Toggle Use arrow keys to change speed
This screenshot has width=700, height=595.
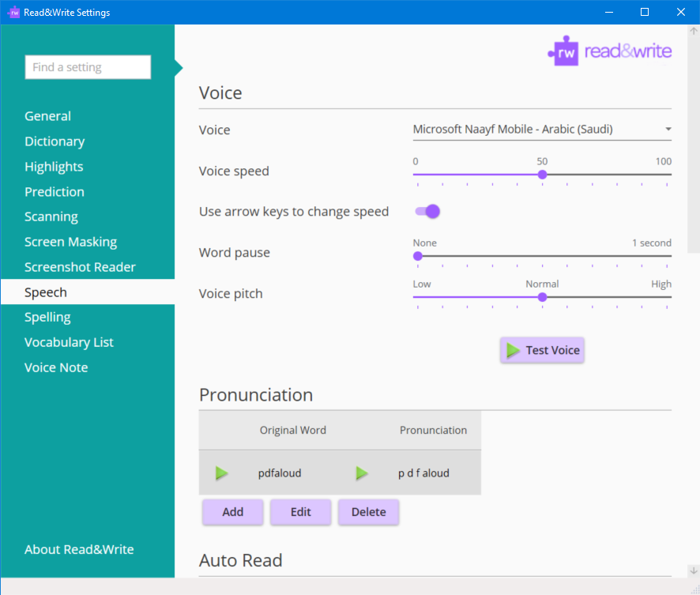pos(427,211)
